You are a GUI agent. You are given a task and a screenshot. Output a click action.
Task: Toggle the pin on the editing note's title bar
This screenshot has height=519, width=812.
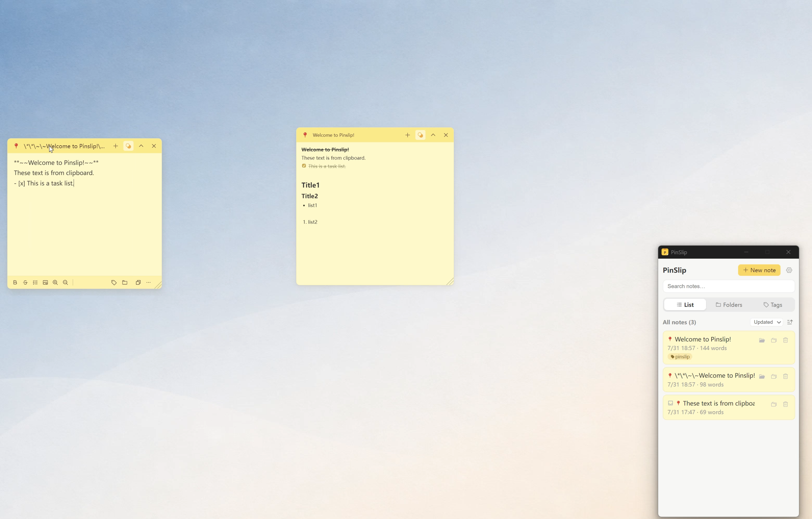point(16,146)
